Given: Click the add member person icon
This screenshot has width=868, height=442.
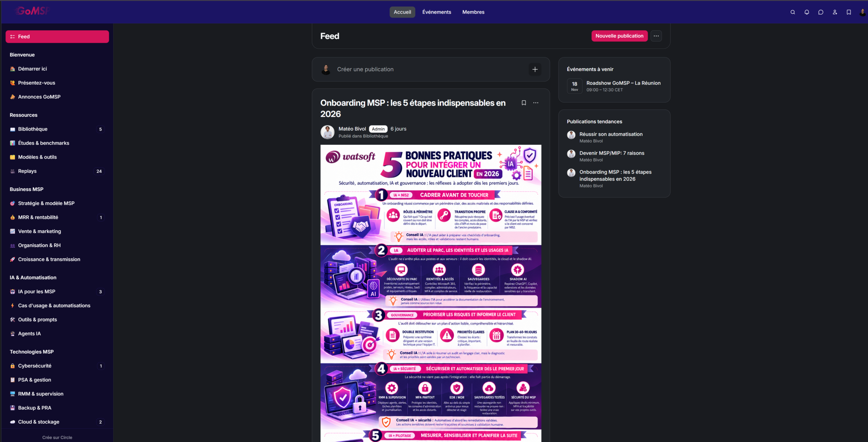Looking at the screenshot, I should point(835,12).
